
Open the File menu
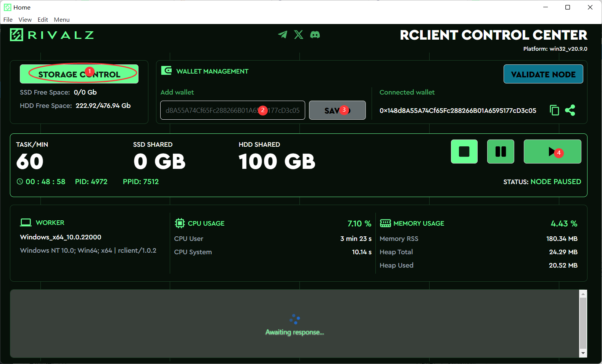tap(8, 19)
